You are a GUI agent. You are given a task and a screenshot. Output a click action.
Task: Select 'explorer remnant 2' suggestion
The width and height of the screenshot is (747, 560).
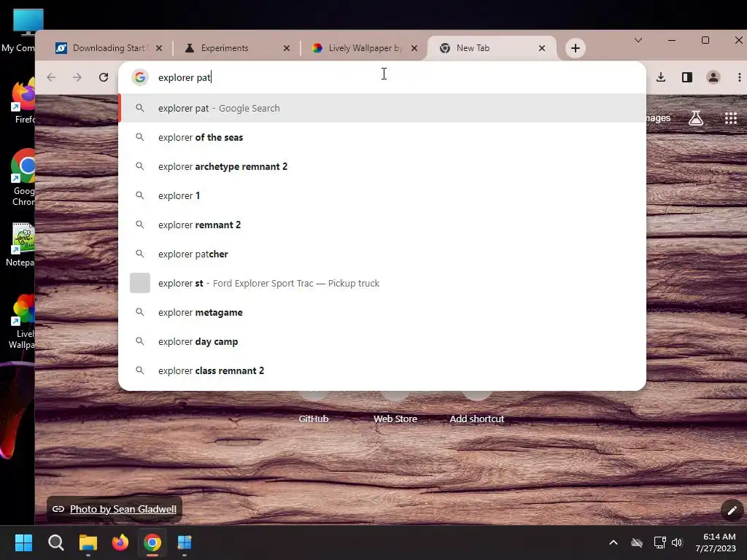[x=382, y=225]
